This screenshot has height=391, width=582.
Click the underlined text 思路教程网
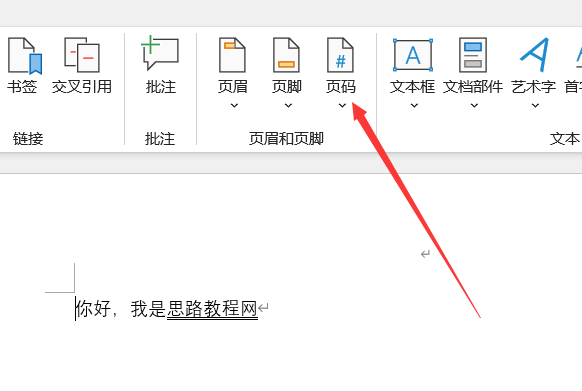tap(212, 309)
